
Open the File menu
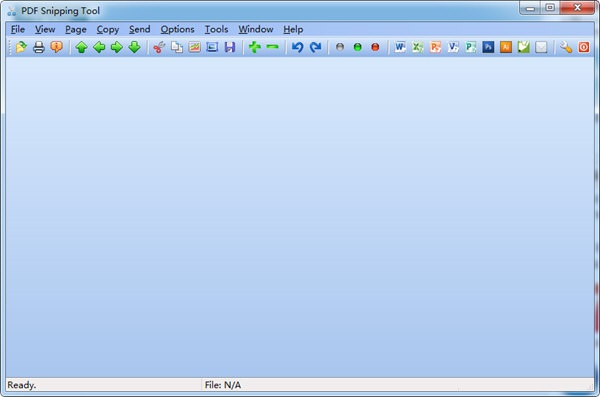pos(18,29)
